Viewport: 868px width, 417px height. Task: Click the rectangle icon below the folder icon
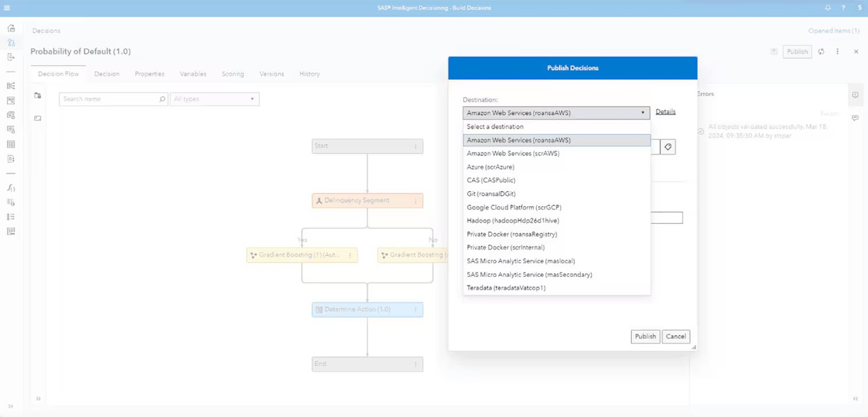tap(37, 118)
